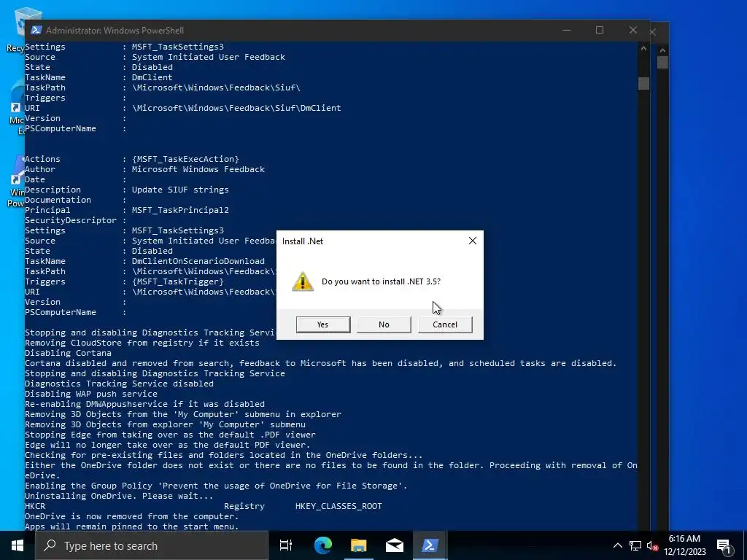The height and width of the screenshot is (560, 747).
Task: Click the 'Administrator: Windows PowerShell' title text
Action: pyautogui.click(x=115, y=30)
